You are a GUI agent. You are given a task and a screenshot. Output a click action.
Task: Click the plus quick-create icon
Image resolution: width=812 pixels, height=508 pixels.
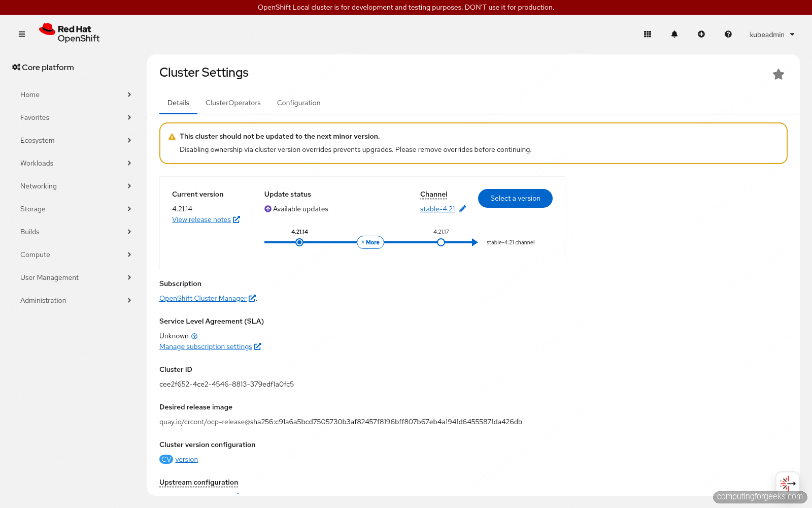point(701,34)
